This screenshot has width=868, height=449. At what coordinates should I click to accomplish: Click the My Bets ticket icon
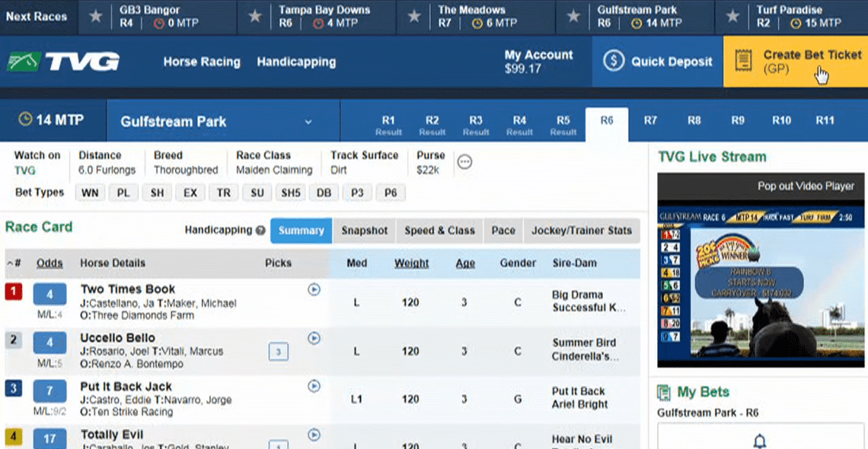[663, 393]
